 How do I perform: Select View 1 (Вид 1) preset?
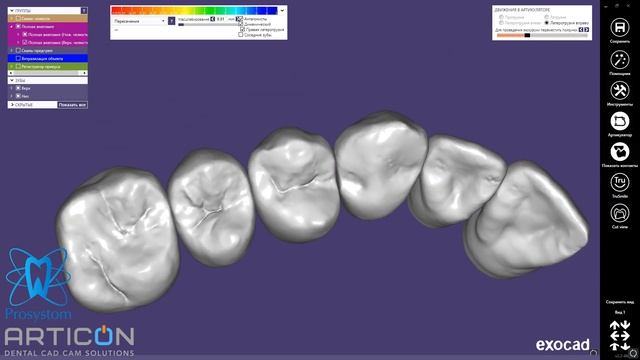coord(620,312)
